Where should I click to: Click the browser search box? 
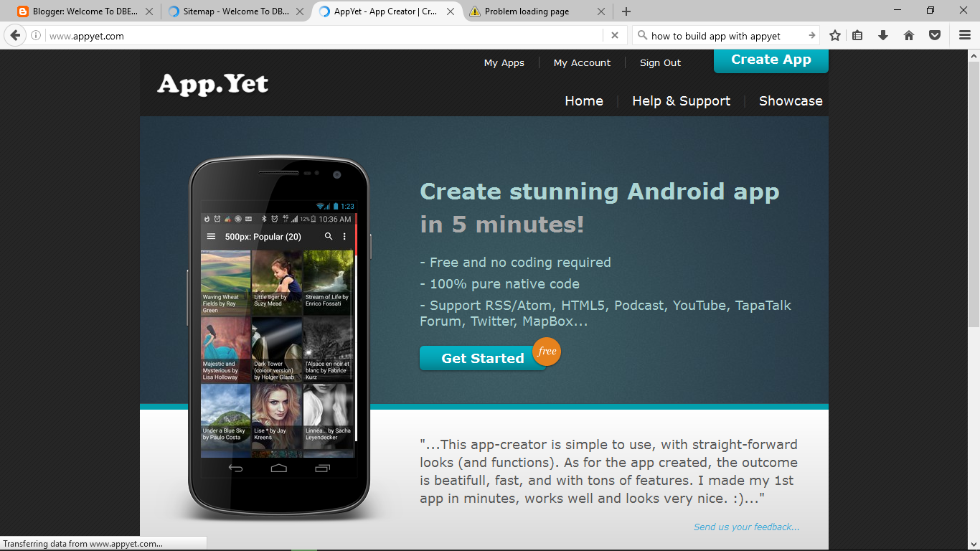click(725, 36)
